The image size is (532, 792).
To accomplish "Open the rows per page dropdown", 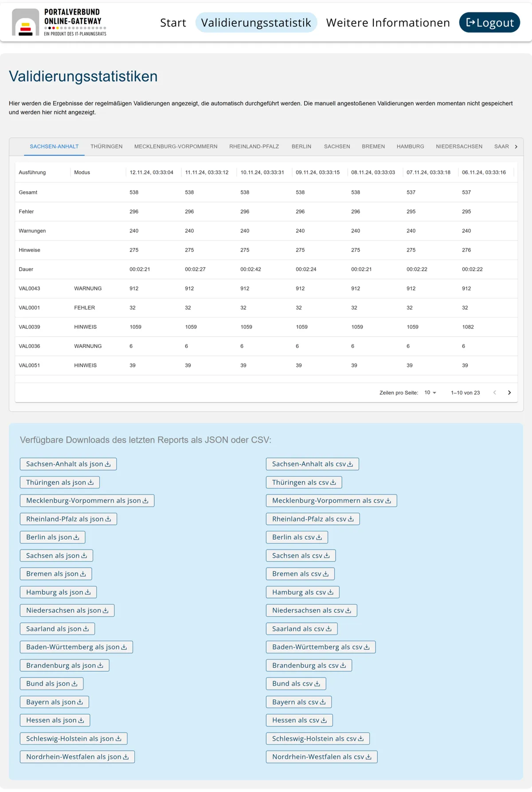I will 430,393.
